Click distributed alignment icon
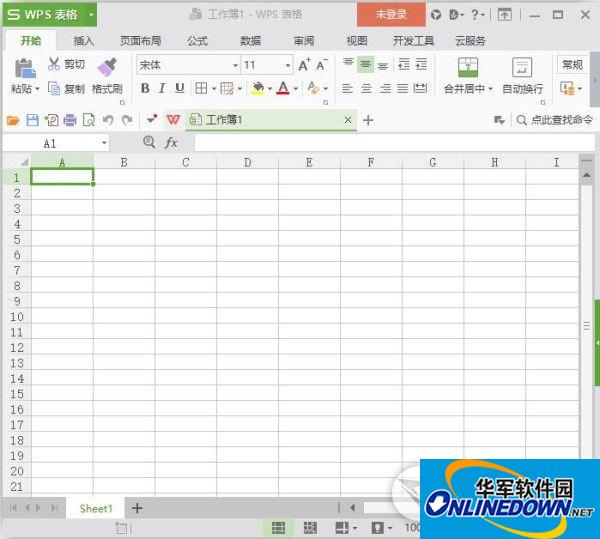Viewport: 600px width, 539px height. 420,89
